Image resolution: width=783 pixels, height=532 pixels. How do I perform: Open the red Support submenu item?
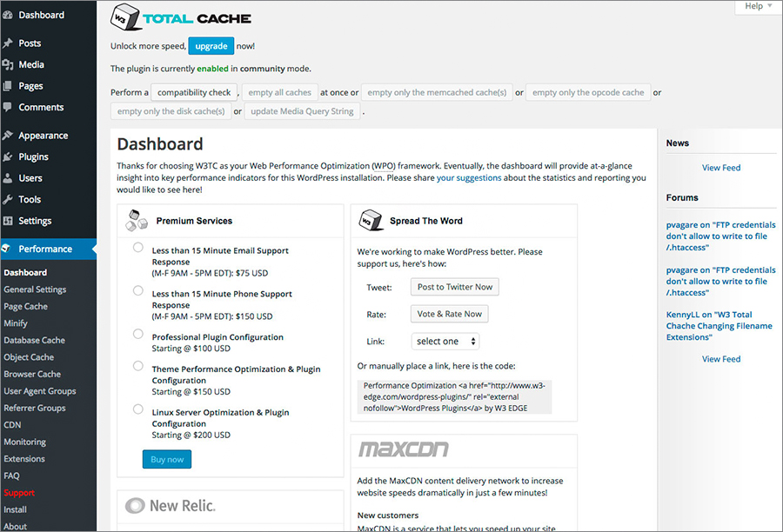pos(19,493)
